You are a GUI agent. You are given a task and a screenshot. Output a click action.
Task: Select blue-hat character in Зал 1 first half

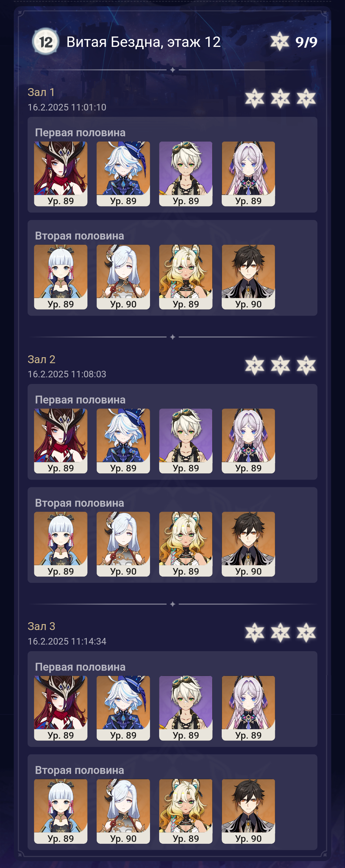(x=123, y=173)
